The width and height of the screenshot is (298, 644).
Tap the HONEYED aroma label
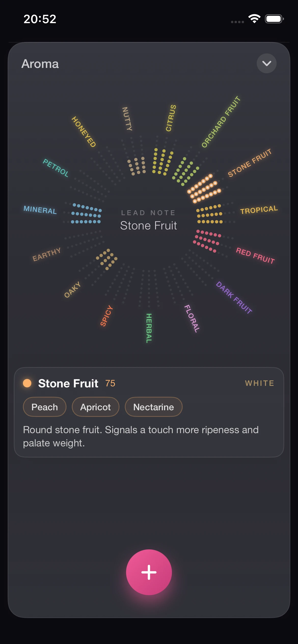(84, 132)
